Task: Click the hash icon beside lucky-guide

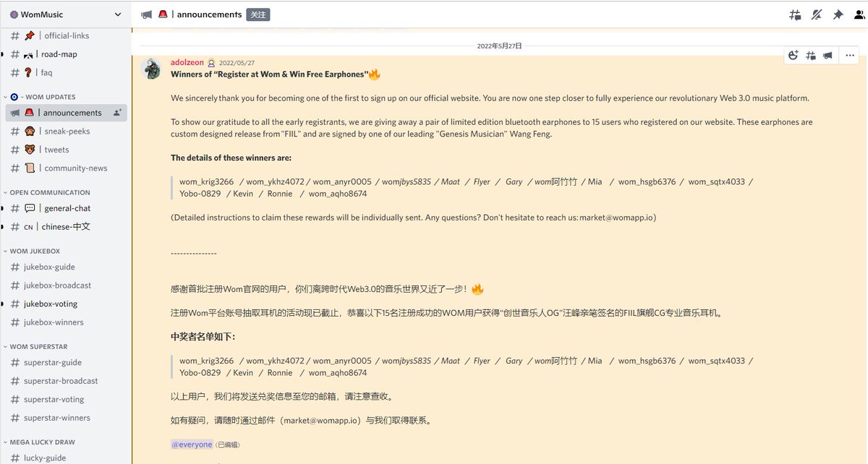Action: click(15, 458)
